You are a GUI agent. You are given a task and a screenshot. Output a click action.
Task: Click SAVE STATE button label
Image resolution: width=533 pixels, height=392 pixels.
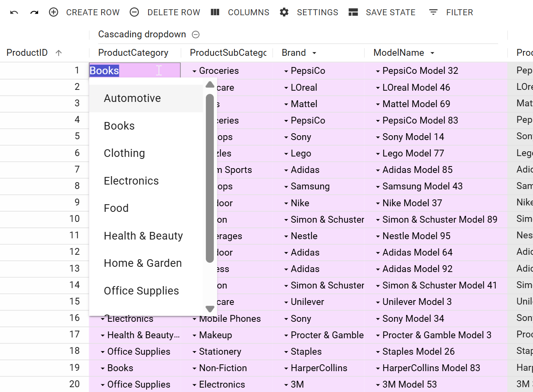(391, 12)
